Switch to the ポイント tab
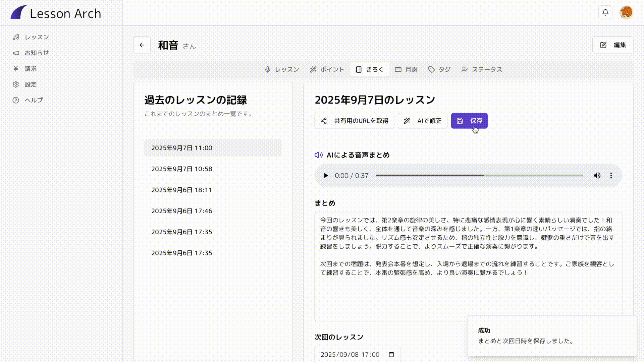This screenshot has width=644, height=362. tap(327, 70)
